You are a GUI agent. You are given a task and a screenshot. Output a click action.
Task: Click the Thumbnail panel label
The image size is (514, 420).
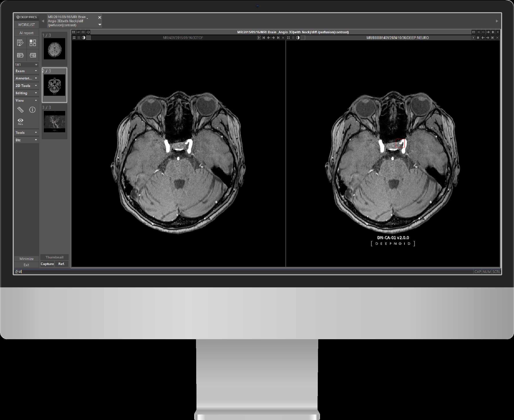pos(54,257)
